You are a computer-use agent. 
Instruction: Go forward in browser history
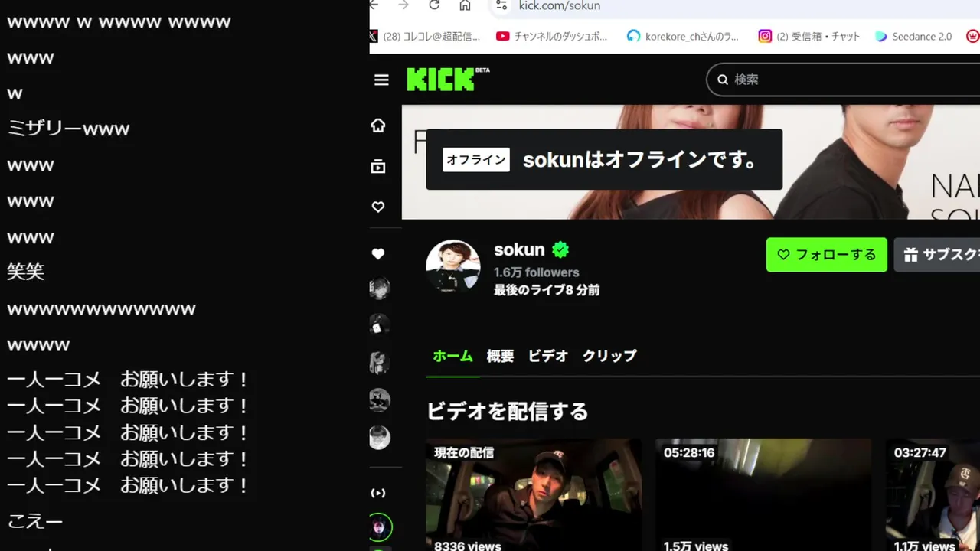coord(403,5)
